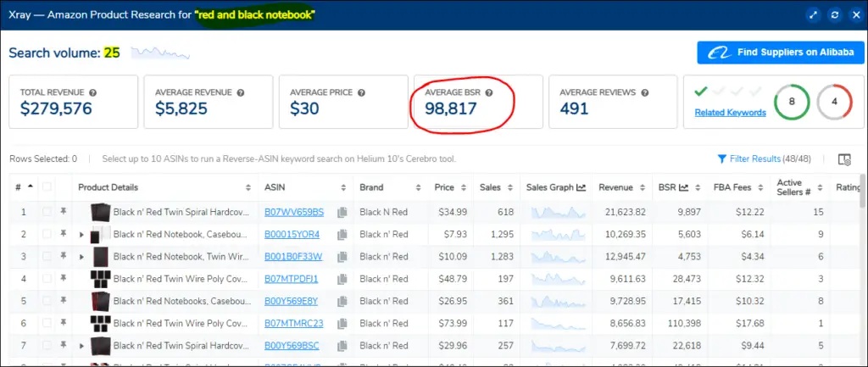Open ASIN link B00015YOR4

(x=292, y=234)
